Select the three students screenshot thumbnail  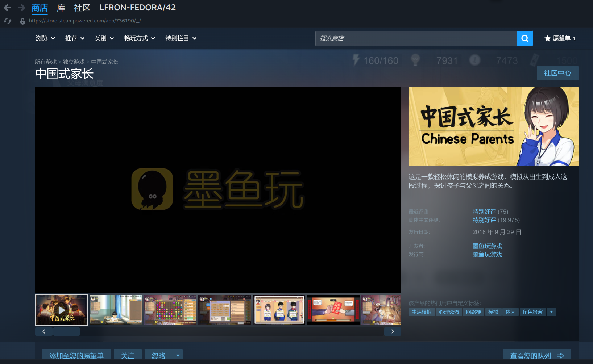coord(279,310)
